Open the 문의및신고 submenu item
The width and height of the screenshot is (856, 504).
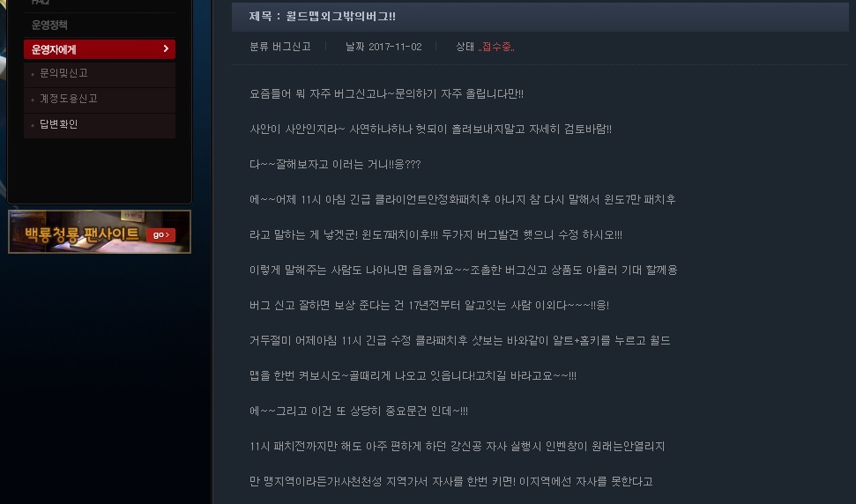(x=63, y=73)
